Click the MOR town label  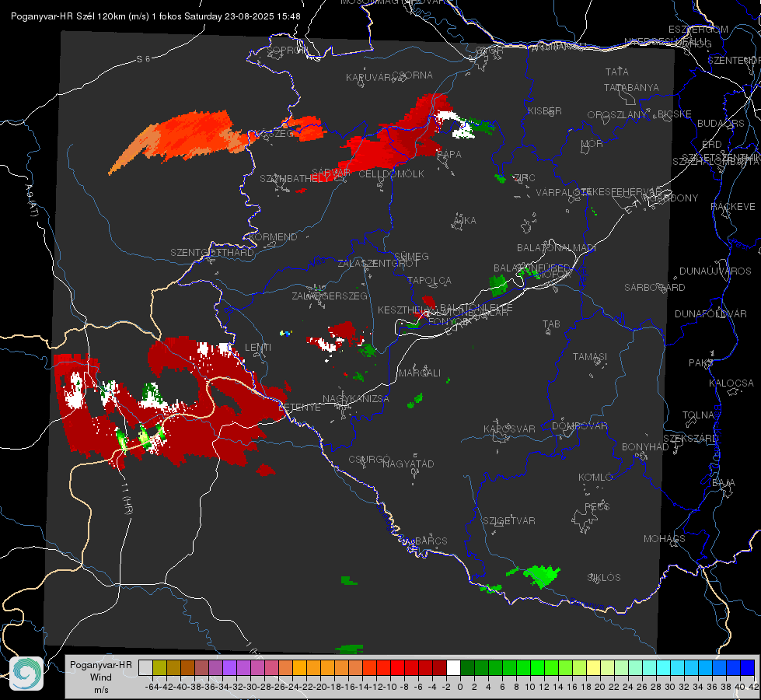pyautogui.click(x=592, y=143)
